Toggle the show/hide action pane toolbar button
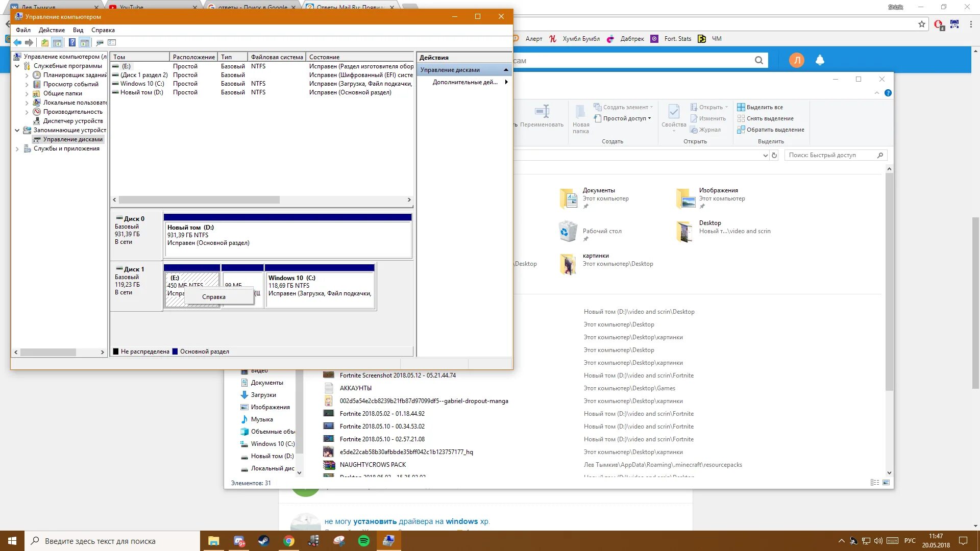Screen dimensions: 980x551 pos(85,43)
